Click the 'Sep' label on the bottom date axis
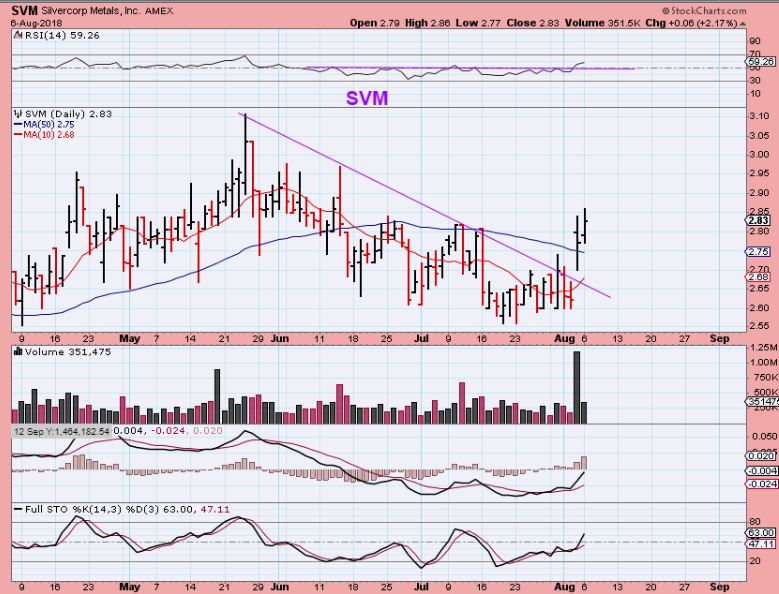 pos(719,587)
